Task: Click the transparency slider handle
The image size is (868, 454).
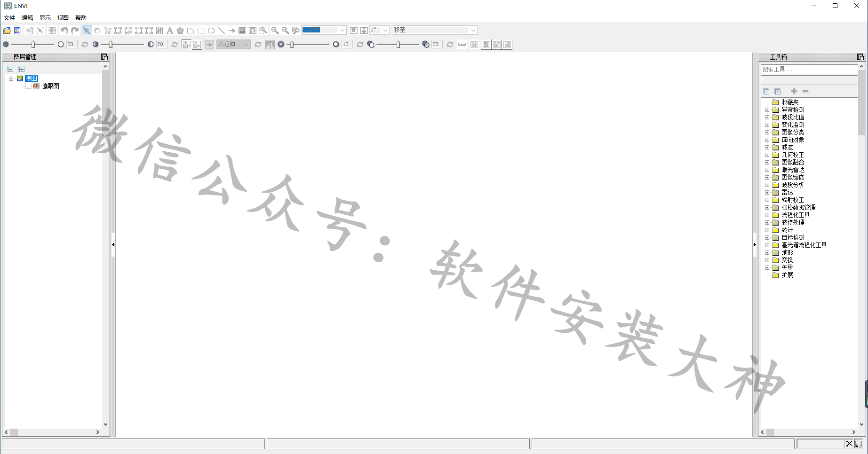Action: (398, 44)
